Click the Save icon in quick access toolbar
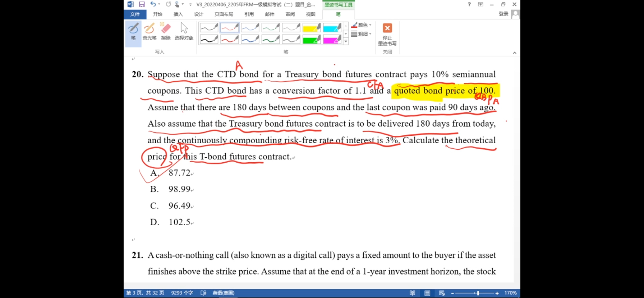 tap(142, 4)
